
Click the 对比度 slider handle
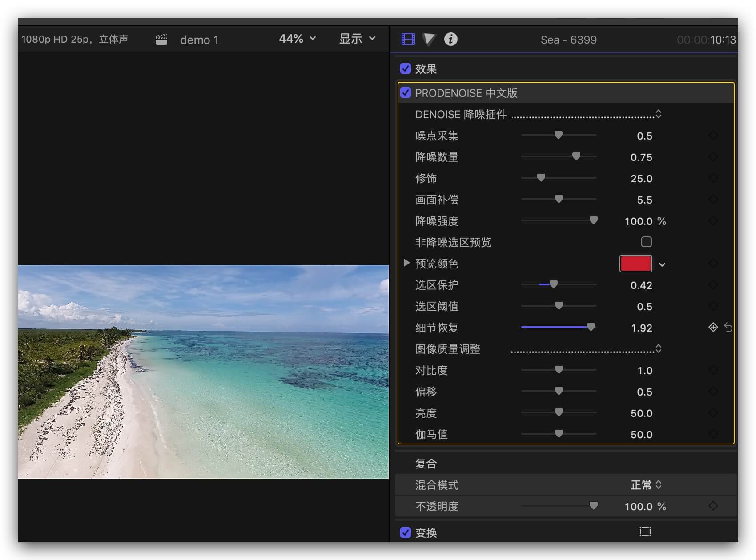pyautogui.click(x=559, y=370)
